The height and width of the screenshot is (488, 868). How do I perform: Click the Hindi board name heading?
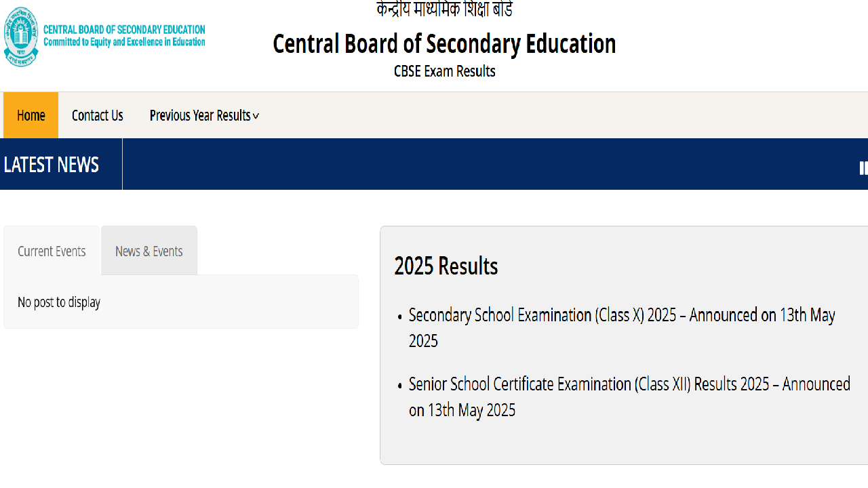pos(445,9)
